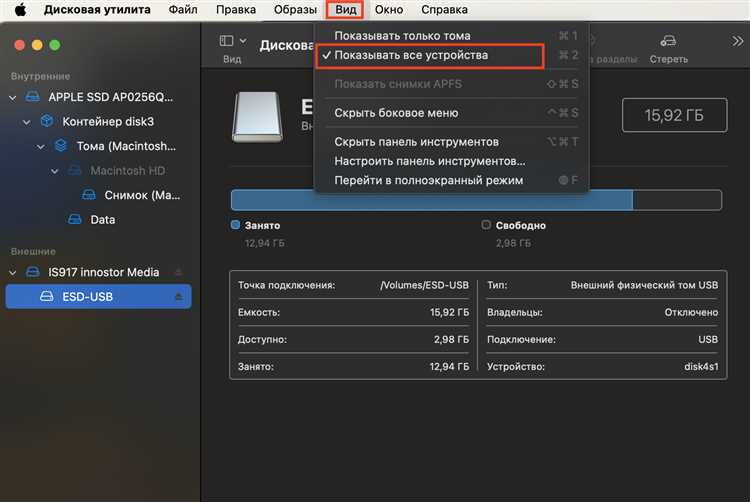
Task: Click the Свободно legend swatch
Action: (x=486, y=225)
